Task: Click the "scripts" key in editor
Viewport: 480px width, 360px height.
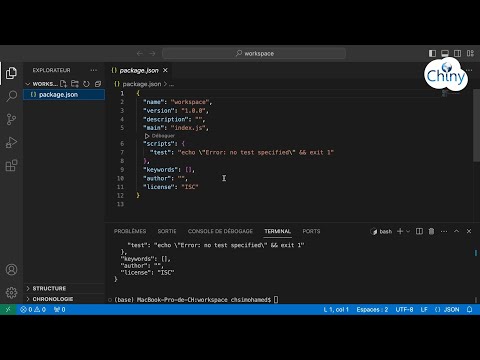Action: pyautogui.click(x=159, y=144)
